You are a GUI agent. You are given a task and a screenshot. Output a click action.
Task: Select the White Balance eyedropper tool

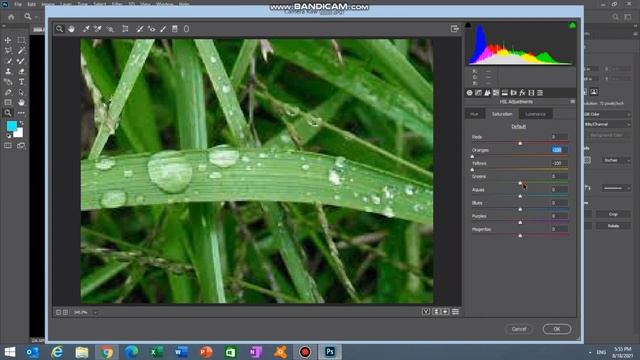[x=86, y=29]
